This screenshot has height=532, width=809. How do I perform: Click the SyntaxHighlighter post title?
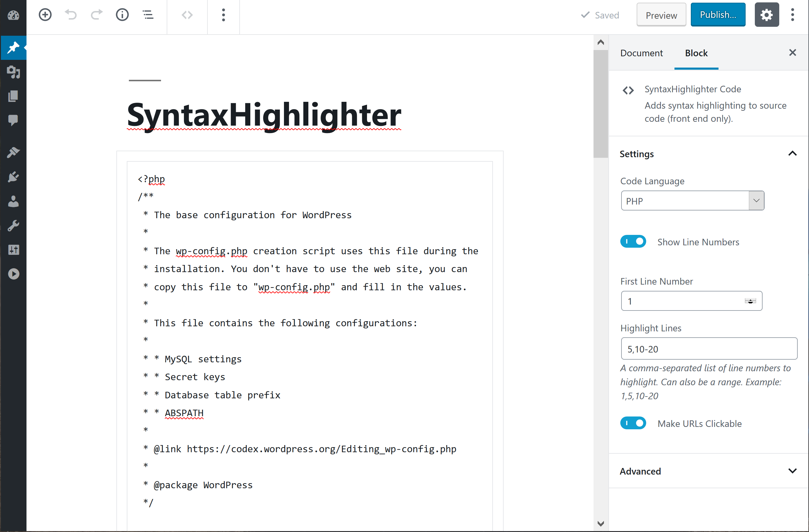[264, 115]
